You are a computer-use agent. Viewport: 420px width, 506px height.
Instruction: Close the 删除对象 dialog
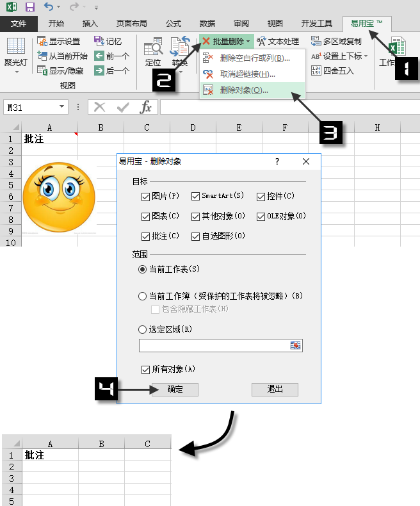pos(306,161)
